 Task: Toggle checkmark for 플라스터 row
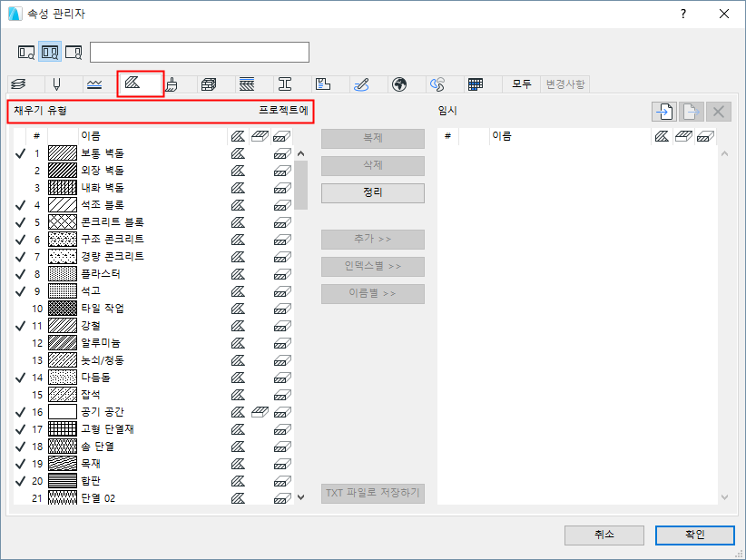click(21, 274)
